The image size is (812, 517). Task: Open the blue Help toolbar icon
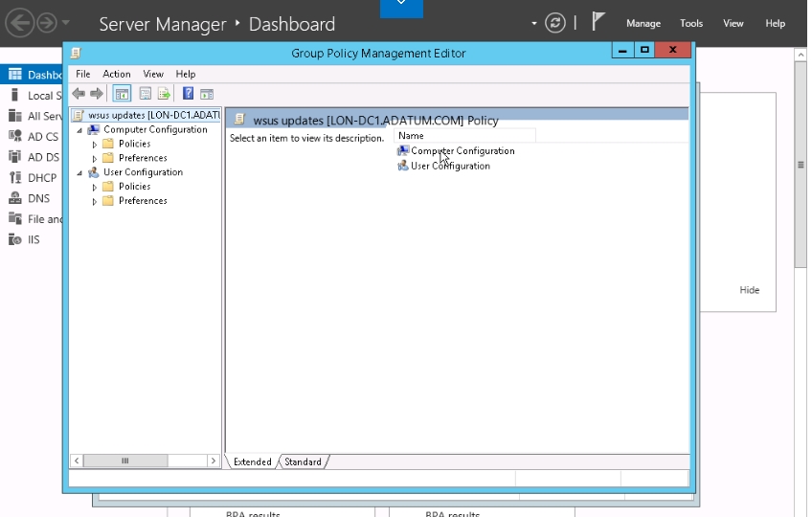click(x=188, y=93)
